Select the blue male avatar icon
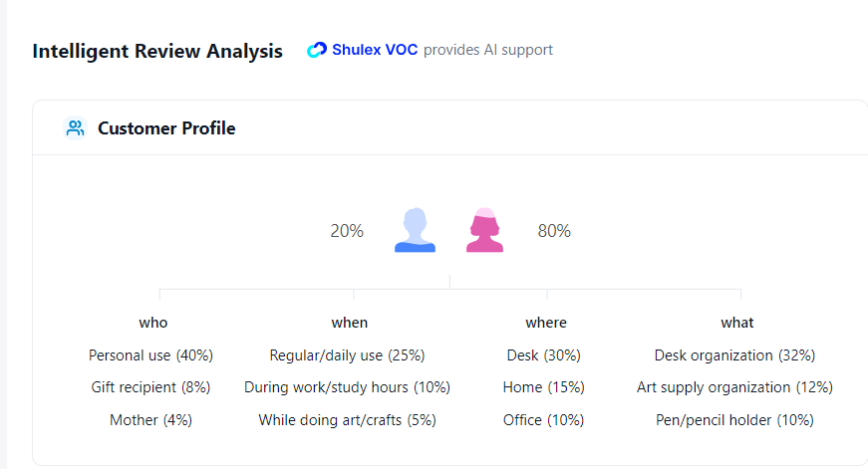The image size is (868, 469). pyautogui.click(x=415, y=230)
